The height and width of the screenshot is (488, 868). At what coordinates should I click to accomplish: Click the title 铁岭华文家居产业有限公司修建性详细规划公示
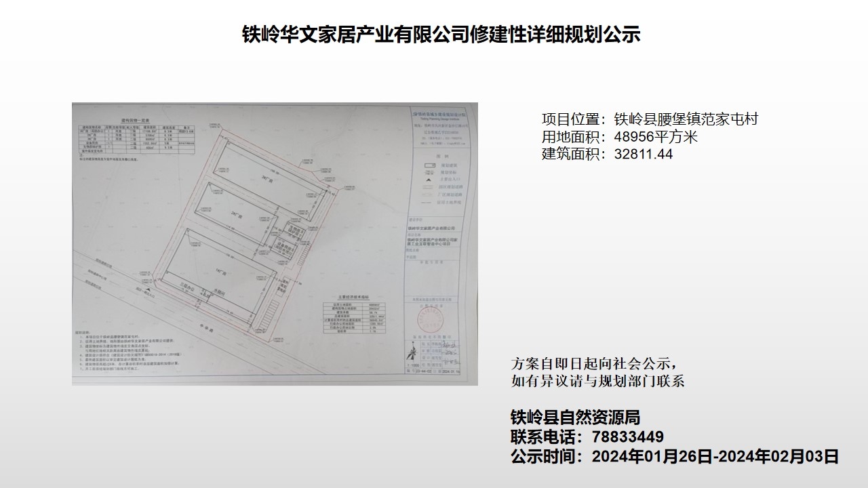(x=441, y=35)
